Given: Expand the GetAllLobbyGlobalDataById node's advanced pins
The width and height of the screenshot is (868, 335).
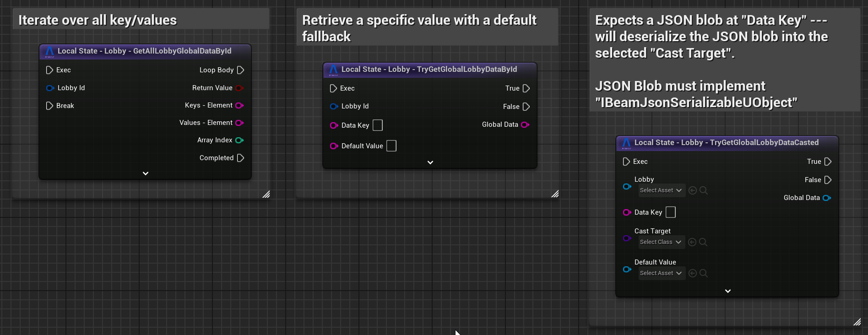Looking at the screenshot, I should (146, 173).
